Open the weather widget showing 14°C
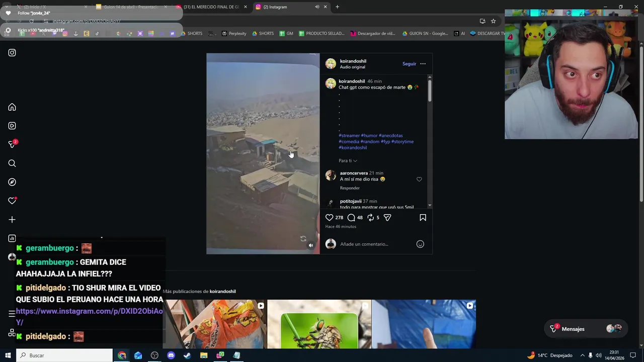This screenshot has height=362, width=644. [x=549, y=355]
